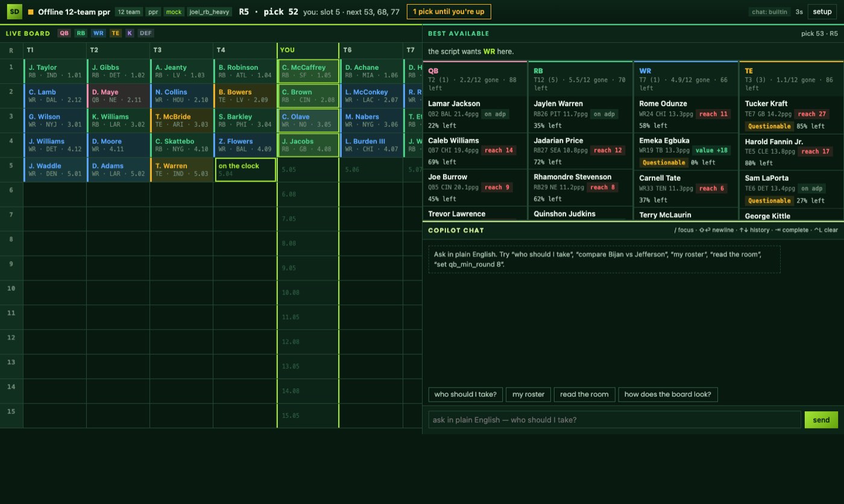Select Caleb Williams player card
This screenshot has height=504, width=844.
click(x=474, y=151)
